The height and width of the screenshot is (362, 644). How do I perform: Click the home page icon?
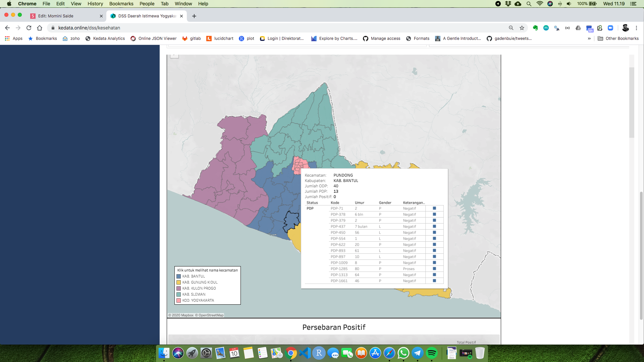[40, 28]
